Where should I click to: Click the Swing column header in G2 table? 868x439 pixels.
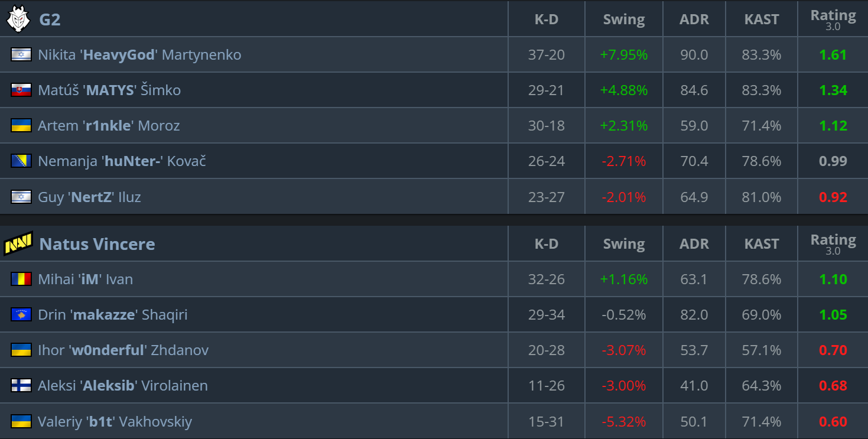click(623, 19)
